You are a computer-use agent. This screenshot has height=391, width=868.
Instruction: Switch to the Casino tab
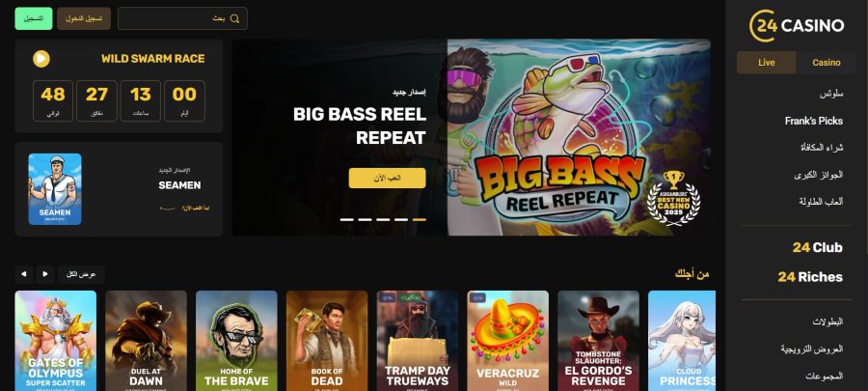(x=826, y=63)
